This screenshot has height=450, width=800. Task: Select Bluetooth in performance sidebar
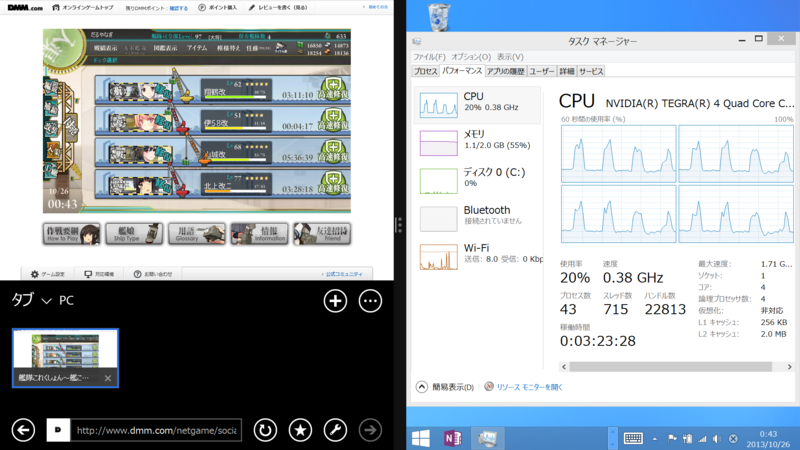pyautogui.click(x=478, y=218)
